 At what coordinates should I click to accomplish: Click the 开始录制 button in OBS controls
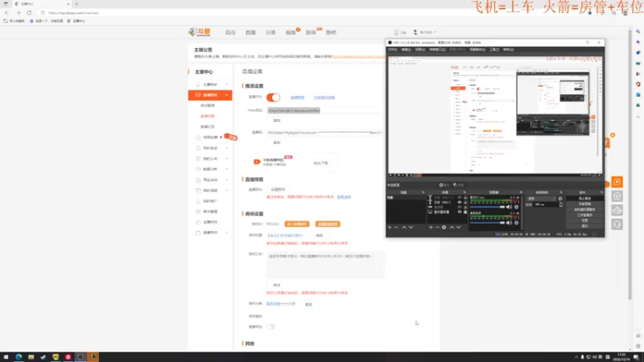coord(584,204)
